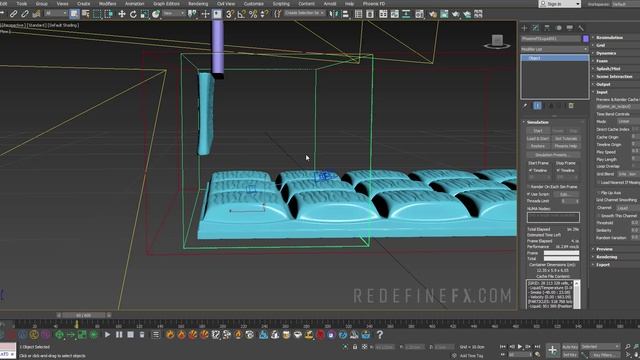Click the Phoenix toolbar question mark help icon

coord(380,335)
